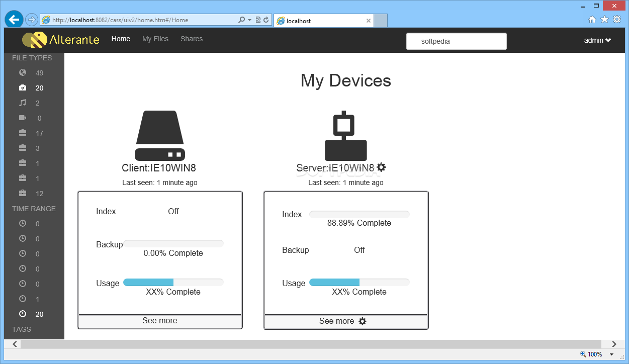Open the Home navigation item
This screenshot has height=364, width=629.
coord(121,39)
